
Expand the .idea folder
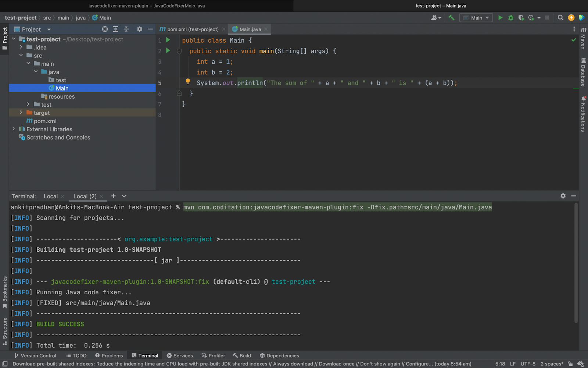[21, 47]
